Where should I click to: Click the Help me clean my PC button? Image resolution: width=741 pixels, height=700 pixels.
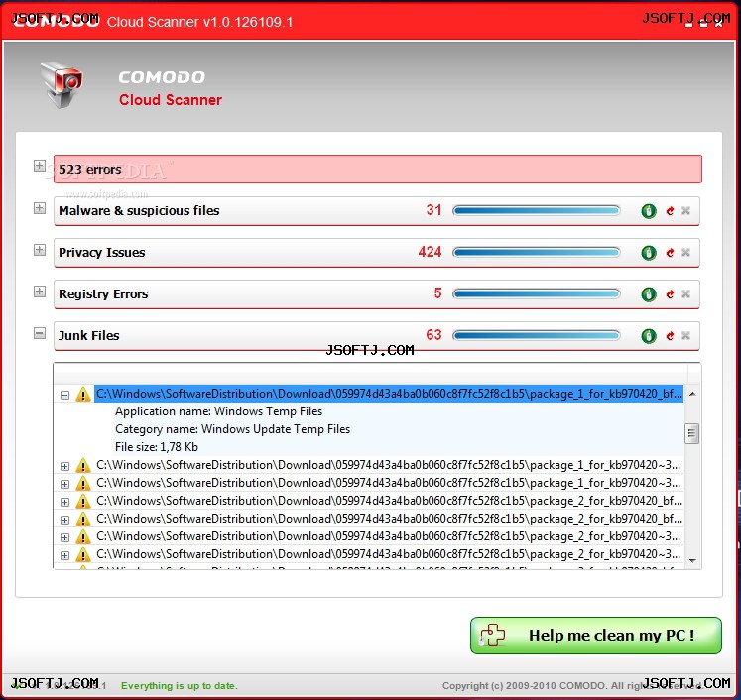click(x=596, y=636)
